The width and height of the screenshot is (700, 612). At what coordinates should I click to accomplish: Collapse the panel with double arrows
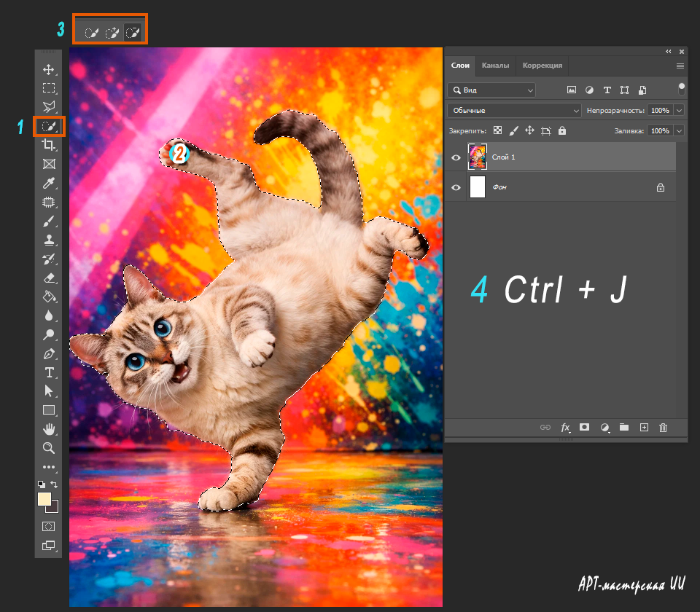coord(669,52)
